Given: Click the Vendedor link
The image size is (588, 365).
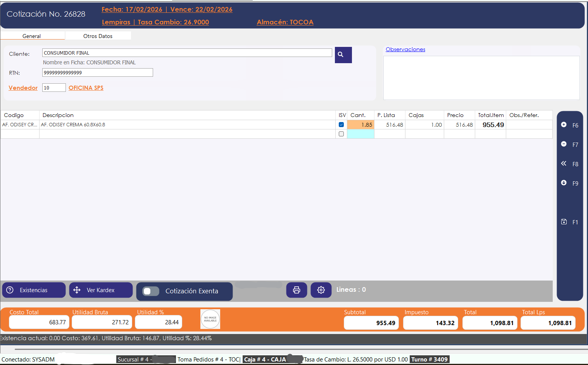Looking at the screenshot, I should pos(23,88).
